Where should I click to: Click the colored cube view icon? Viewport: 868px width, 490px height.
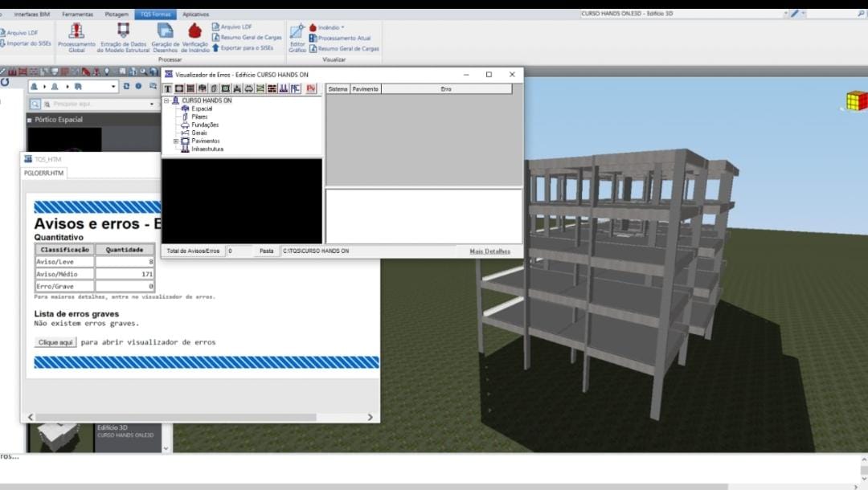(856, 101)
